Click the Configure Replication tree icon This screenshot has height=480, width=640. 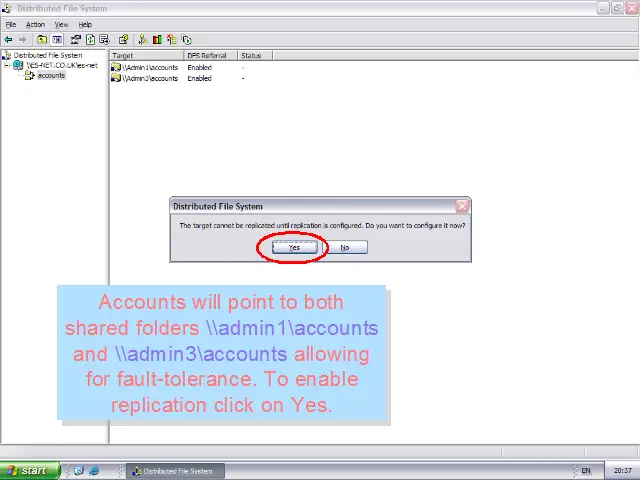click(172, 40)
